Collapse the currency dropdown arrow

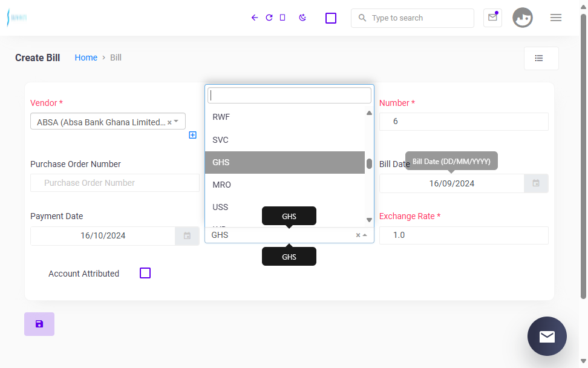[365, 235]
